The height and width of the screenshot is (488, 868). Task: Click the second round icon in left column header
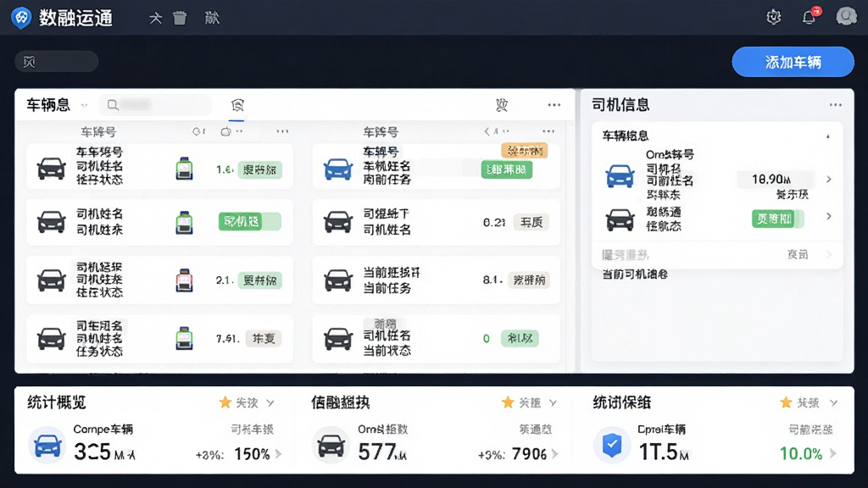pos(225,131)
